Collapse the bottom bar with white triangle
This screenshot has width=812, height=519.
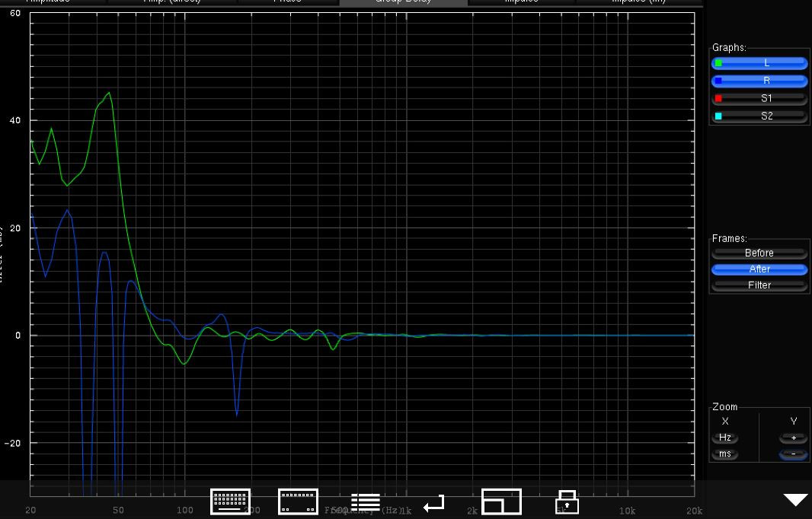coord(795,500)
